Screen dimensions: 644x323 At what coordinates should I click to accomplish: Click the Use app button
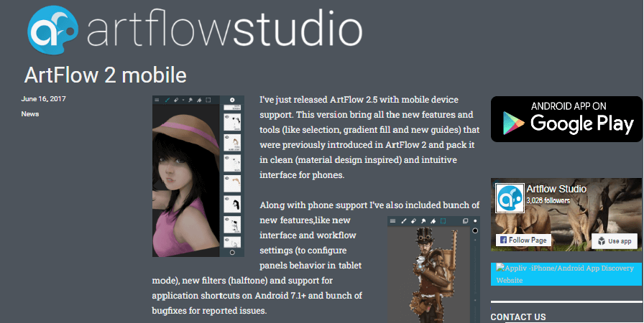[x=615, y=240]
